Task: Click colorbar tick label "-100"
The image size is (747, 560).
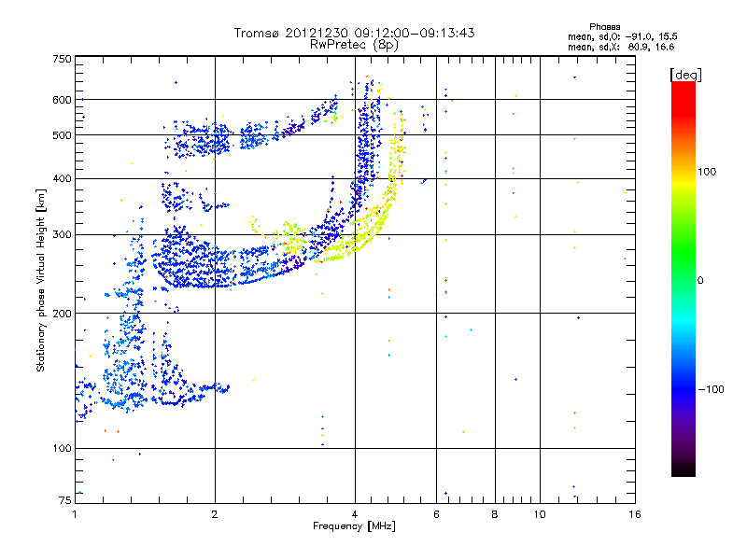Action: coord(712,389)
